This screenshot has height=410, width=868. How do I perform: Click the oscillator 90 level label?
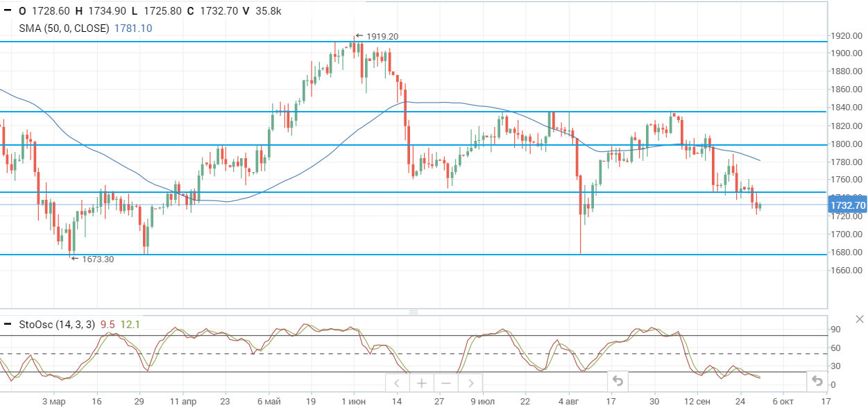point(836,330)
